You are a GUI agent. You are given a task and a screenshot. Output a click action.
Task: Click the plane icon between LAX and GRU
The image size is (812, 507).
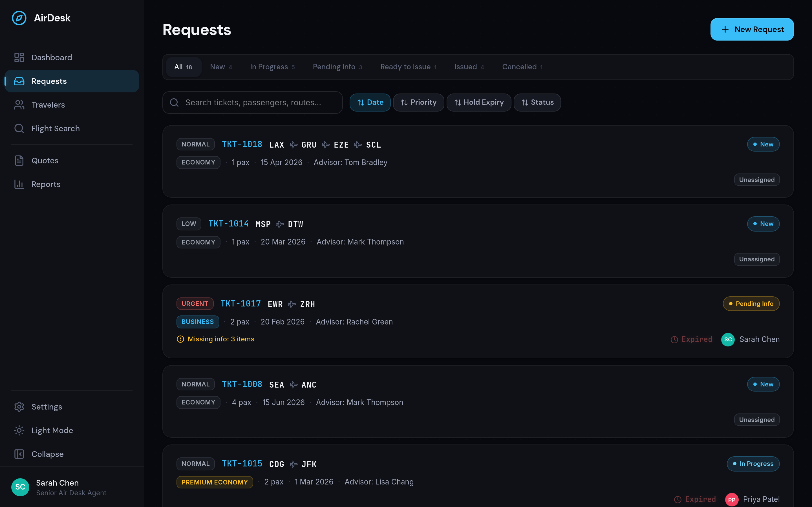click(293, 144)
